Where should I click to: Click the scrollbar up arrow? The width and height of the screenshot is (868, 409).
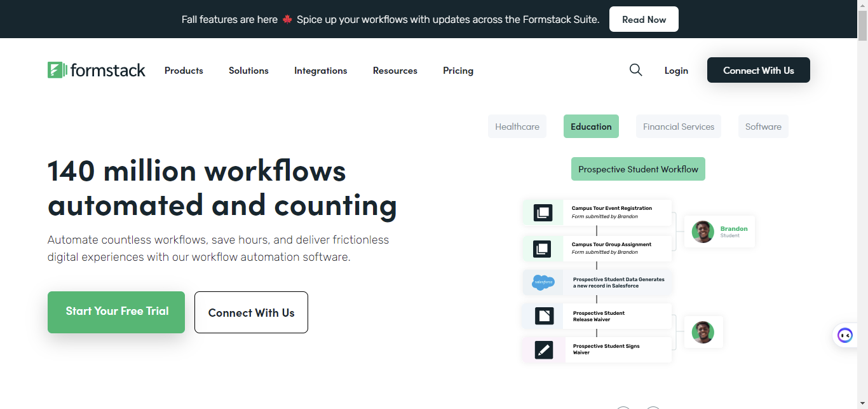(x=862, y=5)
